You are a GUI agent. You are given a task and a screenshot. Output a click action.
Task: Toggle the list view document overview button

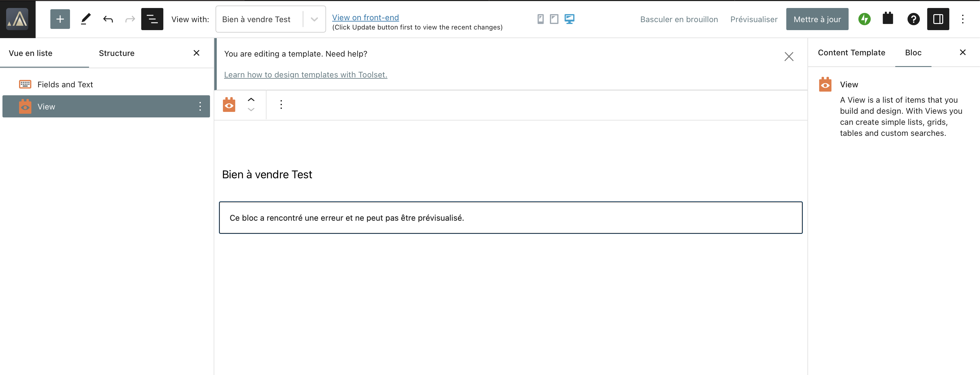pyautogui.click(x=152, y=19)
